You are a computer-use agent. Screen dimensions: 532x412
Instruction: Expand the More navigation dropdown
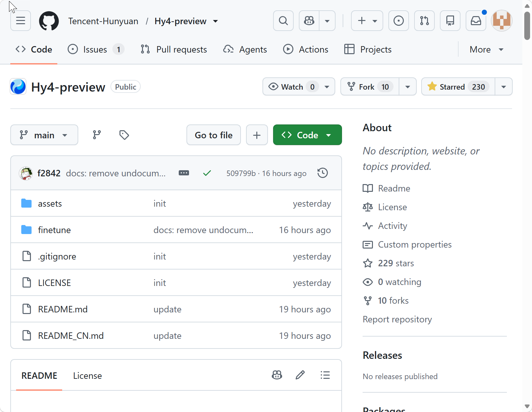pyautogui.click(x=487, y=49)
